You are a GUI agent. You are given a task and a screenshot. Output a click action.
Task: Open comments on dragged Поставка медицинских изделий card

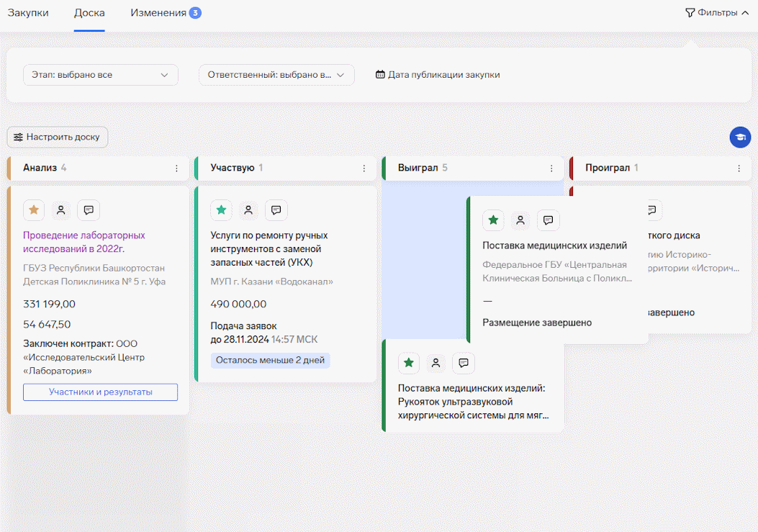tap(549, 220)
